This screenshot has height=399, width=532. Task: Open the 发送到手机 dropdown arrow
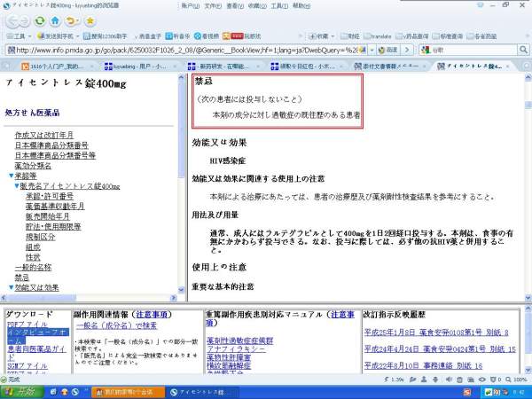tap(77, 36)
